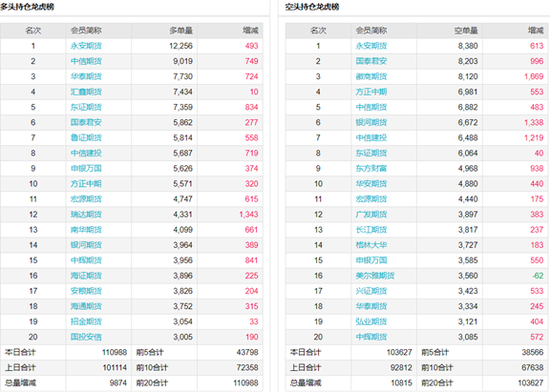This screenshot has width=550, height=392.
Task: Open 招金期货 member link
Action: click(86, 322)
